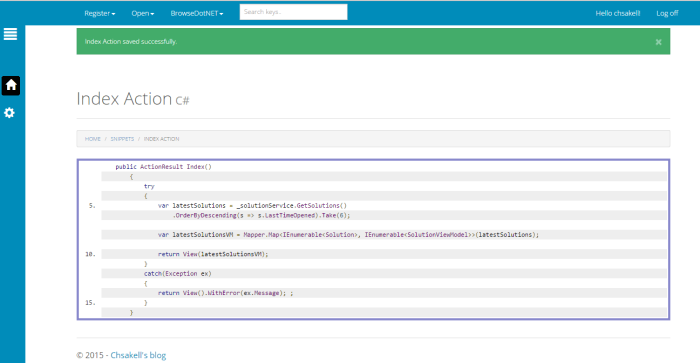Click line number 5 in code gutter

coord(92,206)
